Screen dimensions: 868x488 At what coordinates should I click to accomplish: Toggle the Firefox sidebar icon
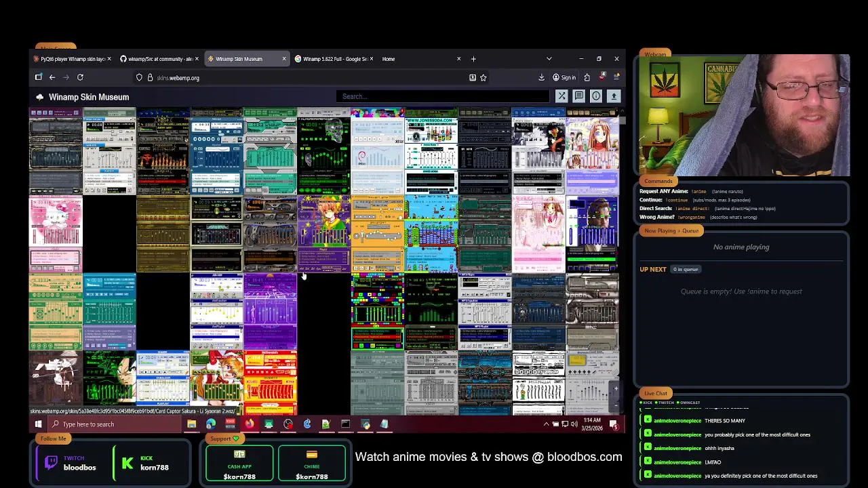pos(39,77)
